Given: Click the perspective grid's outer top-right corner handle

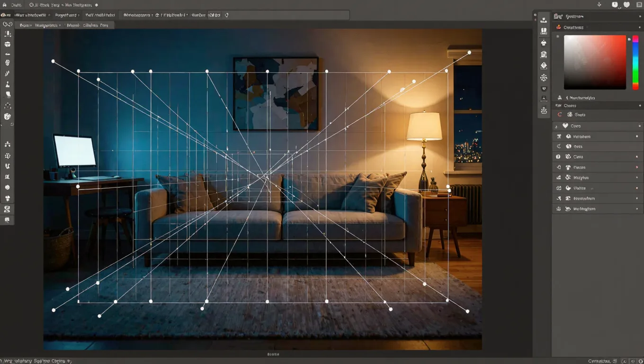Looking at the screenshot, I should [469, 52].
